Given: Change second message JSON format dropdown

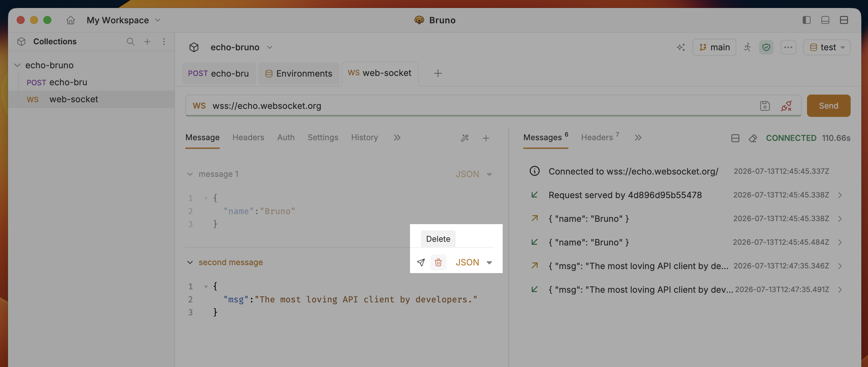Looking at the screenshot, I should pos(474,262).
